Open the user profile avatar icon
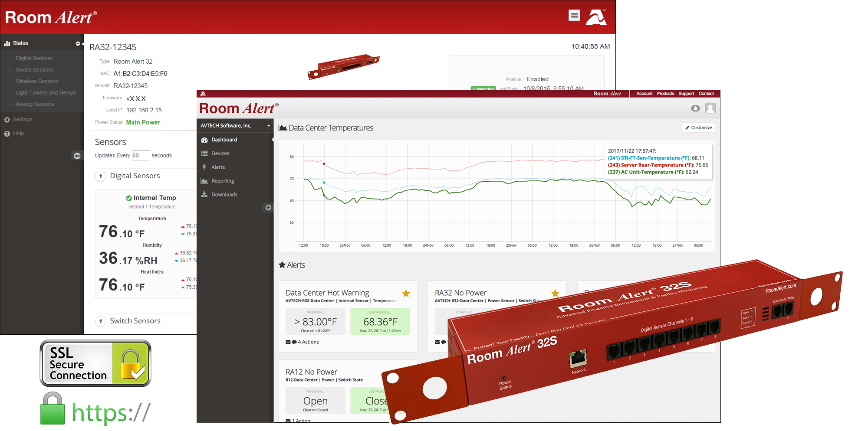 pyautogui.click(x=710, y=108)
